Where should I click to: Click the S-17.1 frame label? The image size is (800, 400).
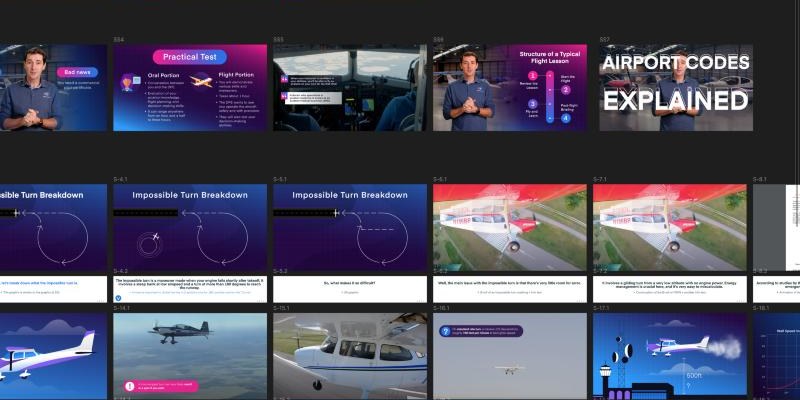click(x=602, y=308)
